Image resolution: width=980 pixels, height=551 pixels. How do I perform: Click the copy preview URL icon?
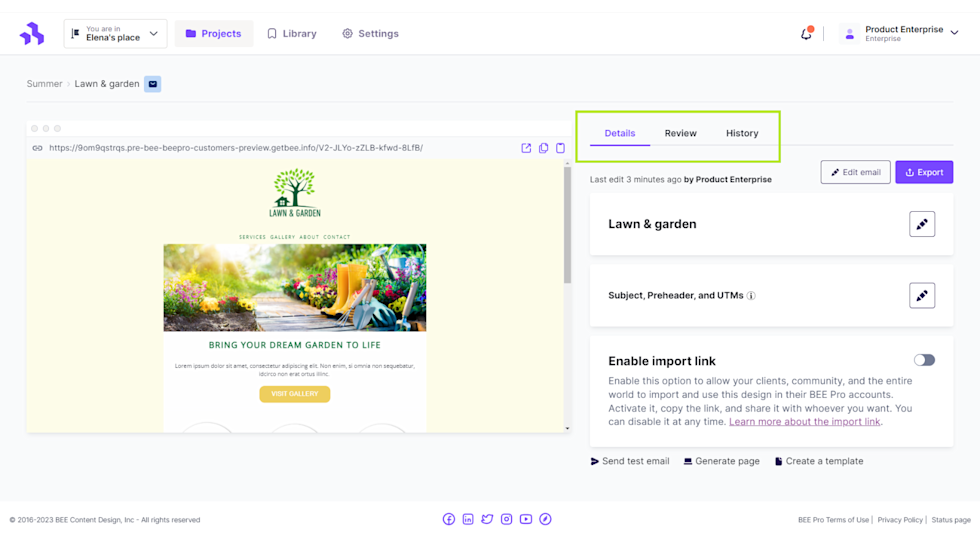tap(543, 148)
